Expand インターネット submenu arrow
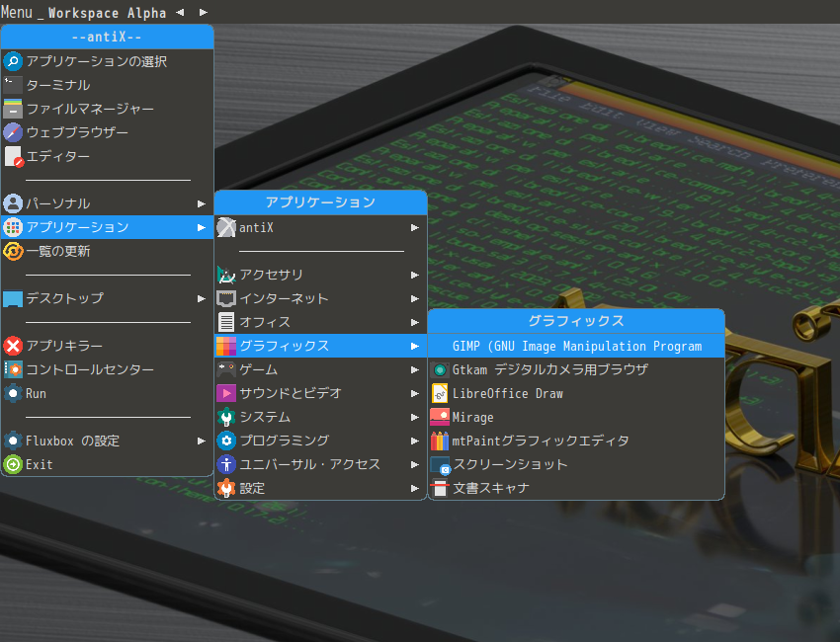The height and width of the screenshot is (642, 840). tap(415, 298)
